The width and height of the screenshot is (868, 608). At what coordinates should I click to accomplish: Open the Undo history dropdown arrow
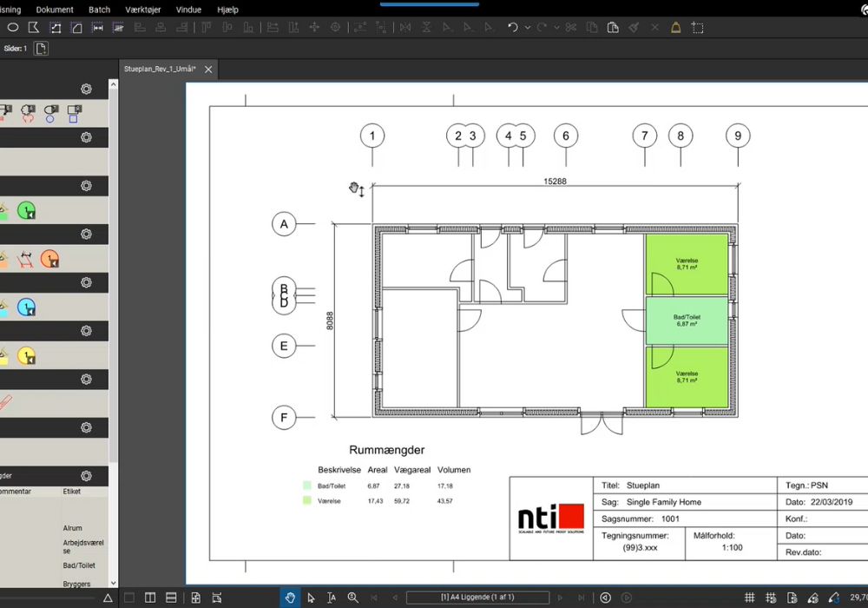coord(527,28)
